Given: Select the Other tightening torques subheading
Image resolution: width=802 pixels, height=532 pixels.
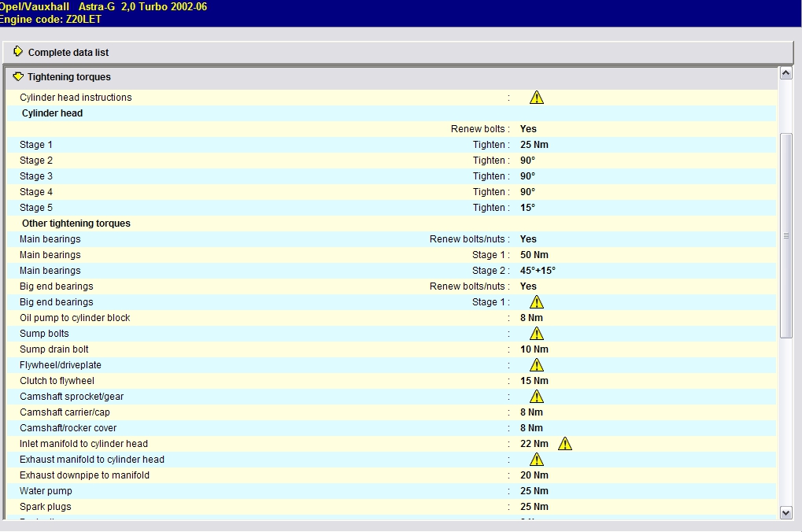Looking at the screenshot, I should point(76,224).
